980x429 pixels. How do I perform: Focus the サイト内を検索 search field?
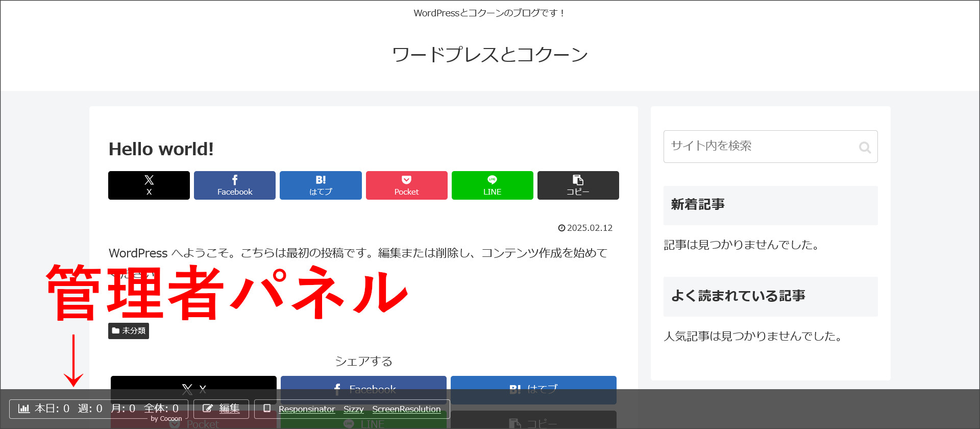771,147
